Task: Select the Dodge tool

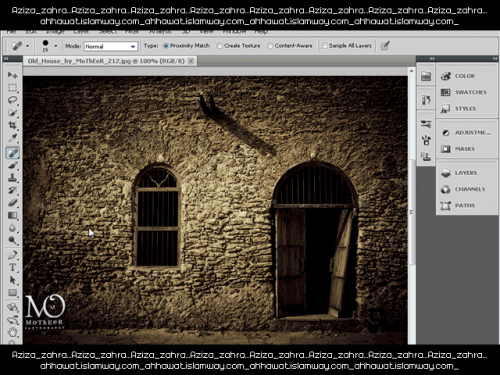Action: click(x=13, y=240)
